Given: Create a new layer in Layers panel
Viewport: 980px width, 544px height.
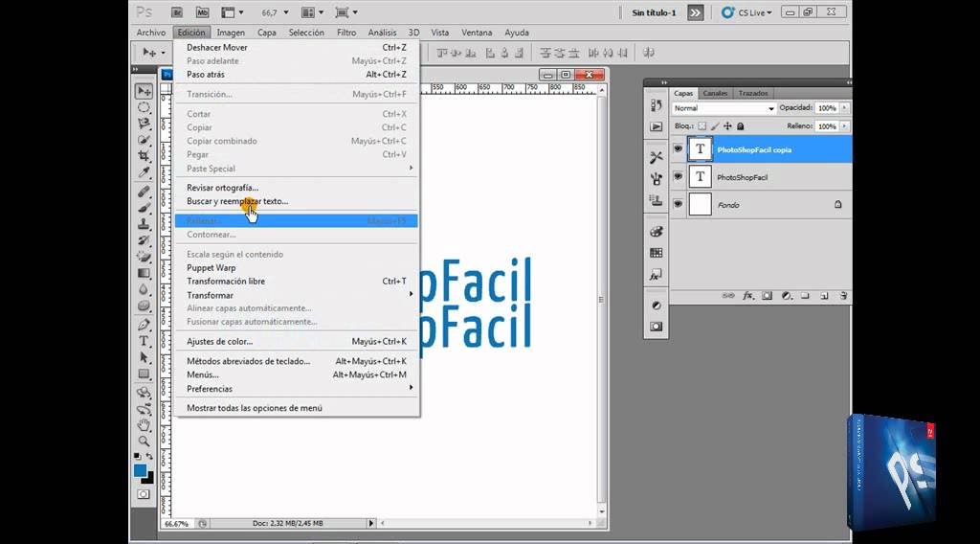Looking at the screenshot, I should tap(824, 296).
